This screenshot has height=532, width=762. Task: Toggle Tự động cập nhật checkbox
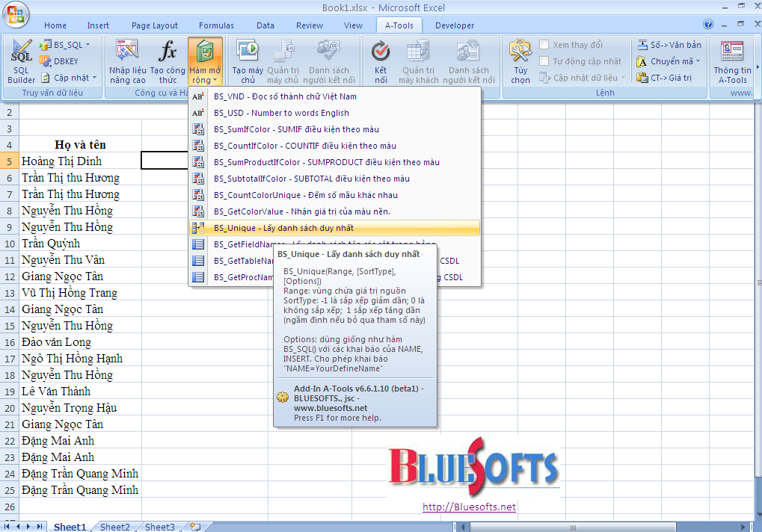pyautogui.click(x=544, y=61)
